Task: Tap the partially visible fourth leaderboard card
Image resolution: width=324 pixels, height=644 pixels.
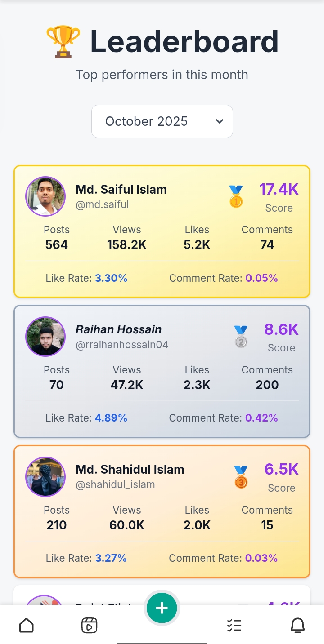Action: click(x=90, y=595)
